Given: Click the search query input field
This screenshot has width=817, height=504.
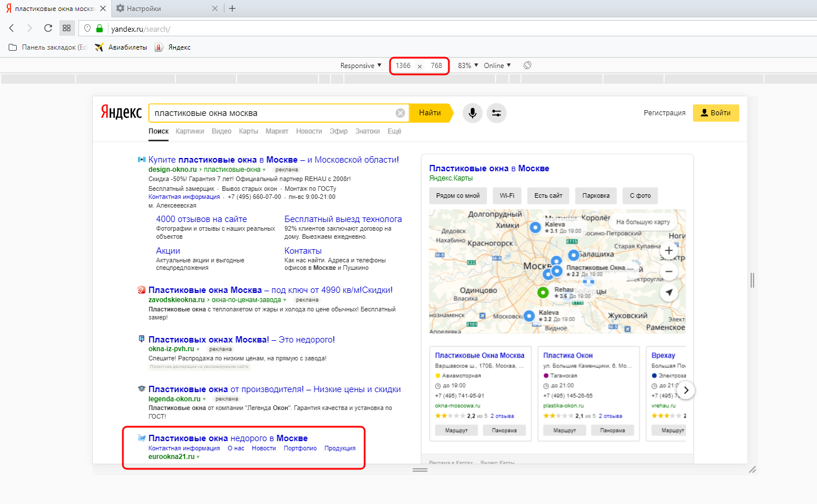Looking at the screenshot, I should [271, 113].
